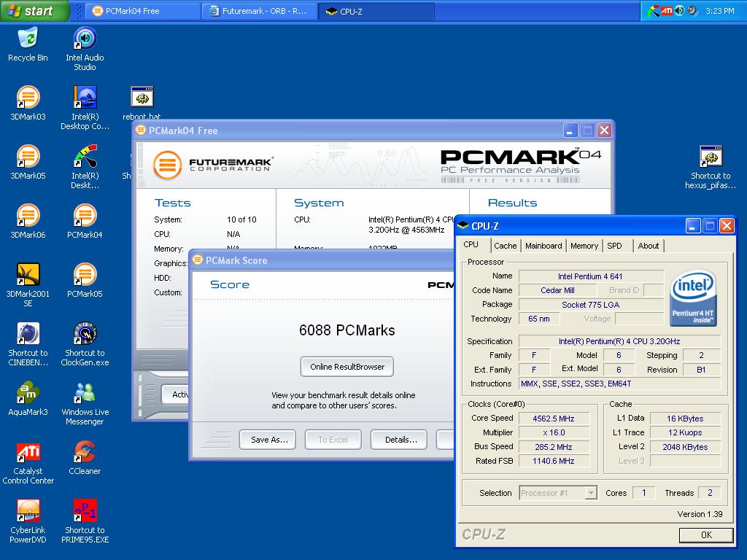The image size is (747, 560).
Task: Click the Bus Speed value 285.2 MHz
Action: click(x=554, y=447)
